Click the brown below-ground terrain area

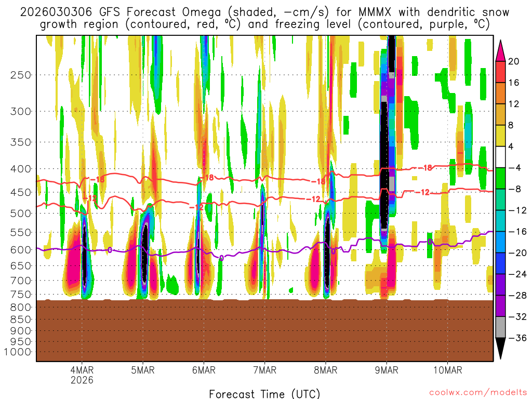(x=264, y=330)
